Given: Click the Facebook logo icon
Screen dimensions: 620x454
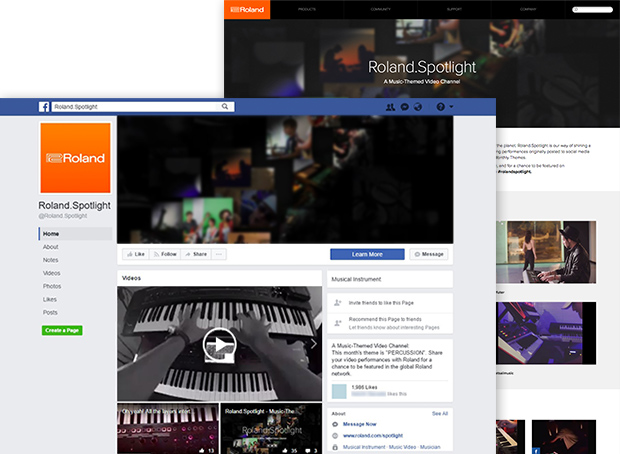Looking at the screenshot, I should pyautogui.click(x=44, y=107).
